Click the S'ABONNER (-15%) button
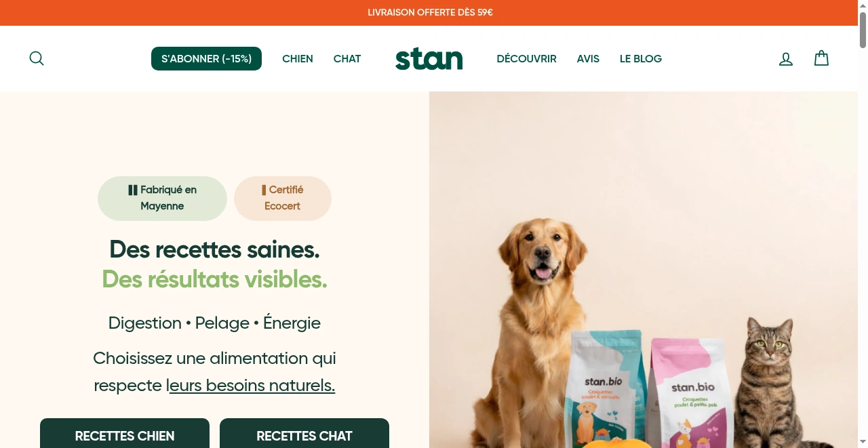Image resolution: width=868 pixels, height=448 pixels. tap(206, 59)
